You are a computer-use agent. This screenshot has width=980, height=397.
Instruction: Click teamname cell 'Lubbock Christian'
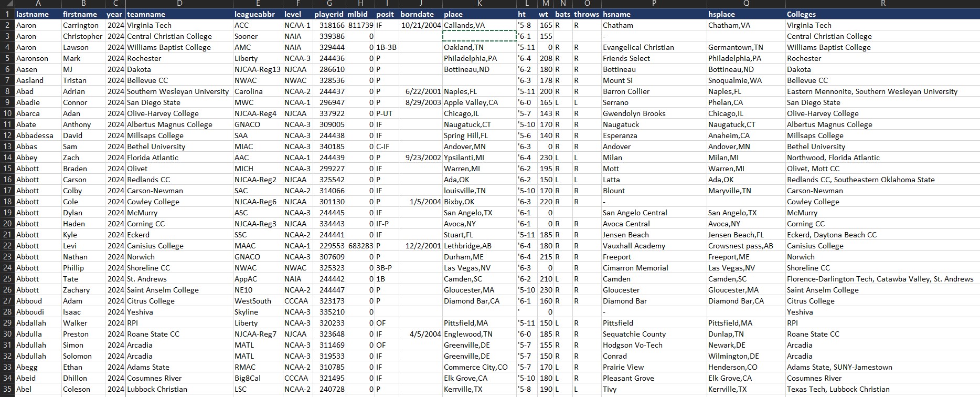(x=157, y=389)
